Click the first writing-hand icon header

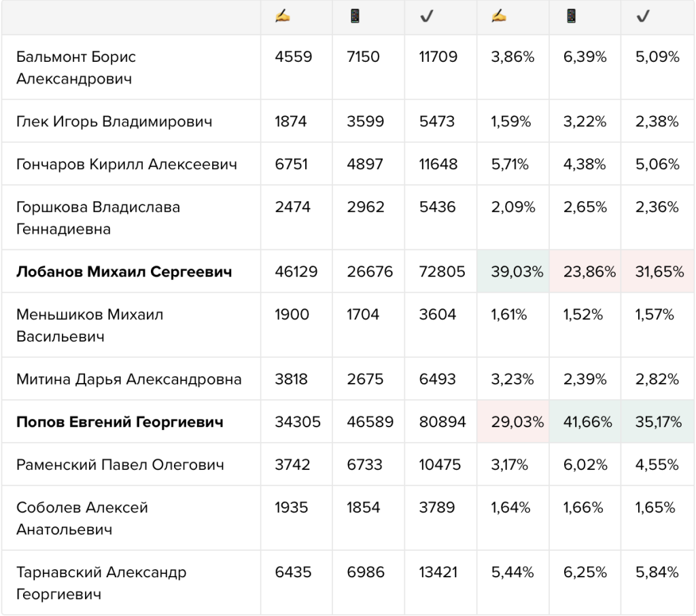click(x=282, y=16)
